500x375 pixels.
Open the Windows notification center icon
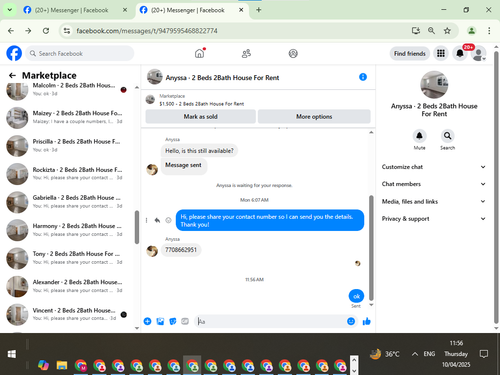coord(483,354)
